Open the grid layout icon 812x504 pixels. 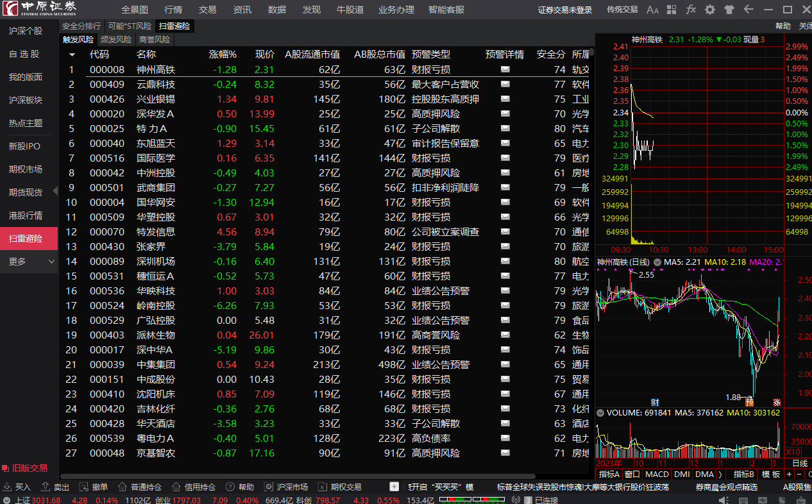(672, 10)
